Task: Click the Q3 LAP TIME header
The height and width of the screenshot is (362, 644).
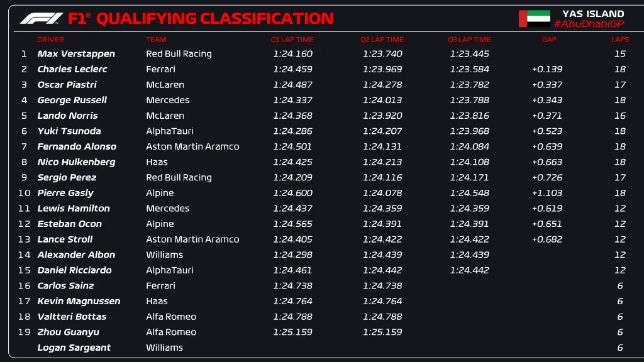Action: [x=469, y=40]
